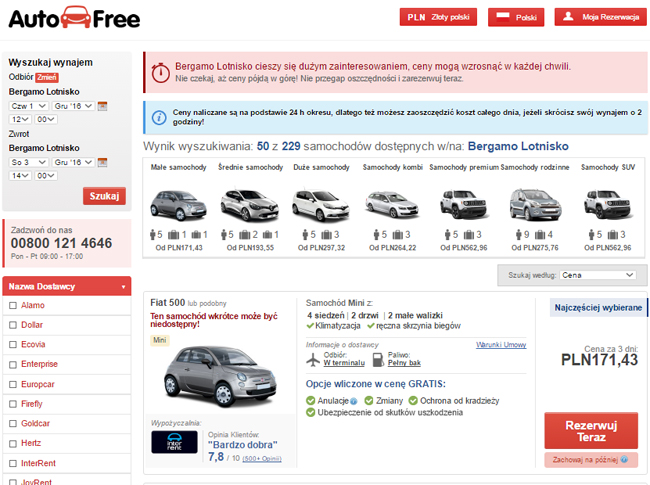Click the Rezerwuj Teraz button

(x=591, y=431)
